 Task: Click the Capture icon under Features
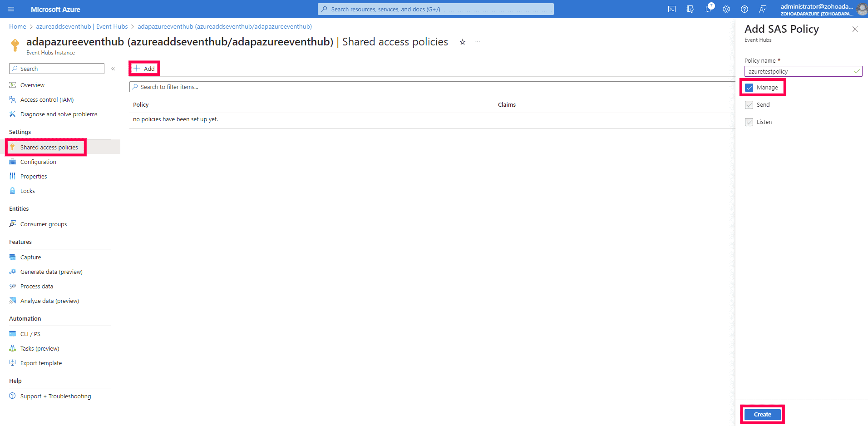[x=13, y=257]
